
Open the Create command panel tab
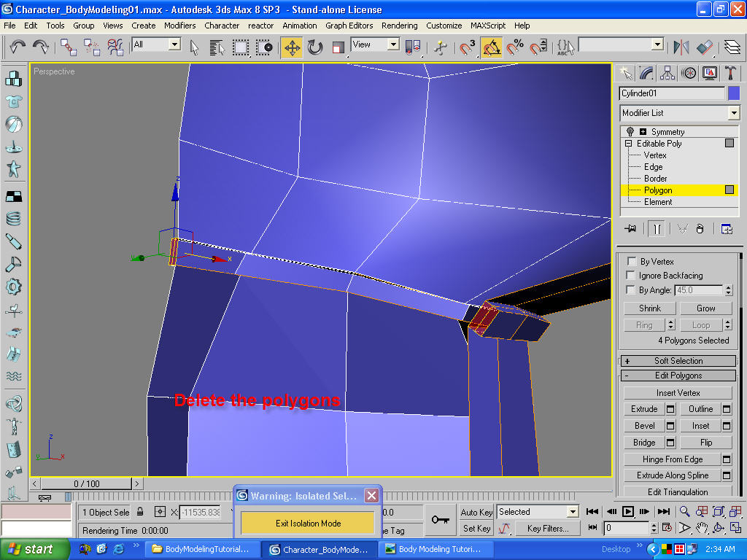click(x=625, y=73)
